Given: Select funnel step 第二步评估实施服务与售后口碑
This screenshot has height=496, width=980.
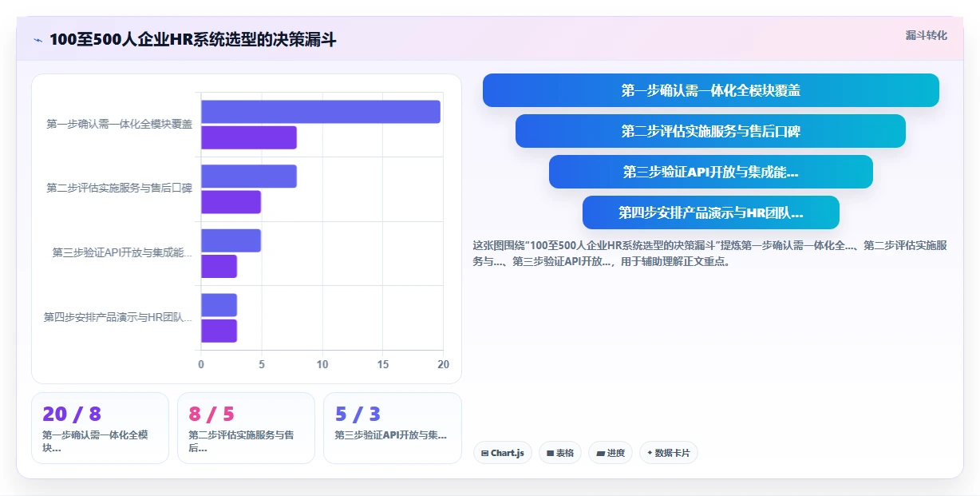Looking at the screenshot, I should [710, 131].
